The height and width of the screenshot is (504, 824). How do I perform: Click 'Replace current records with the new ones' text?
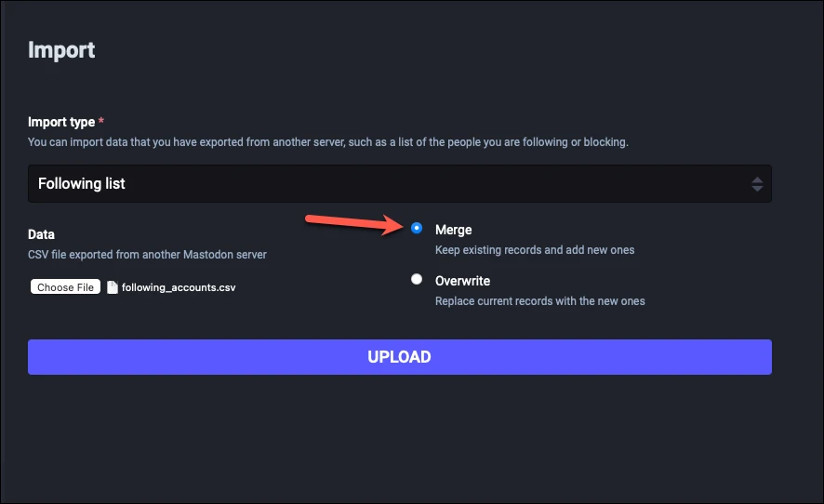(x=539, y=301)
